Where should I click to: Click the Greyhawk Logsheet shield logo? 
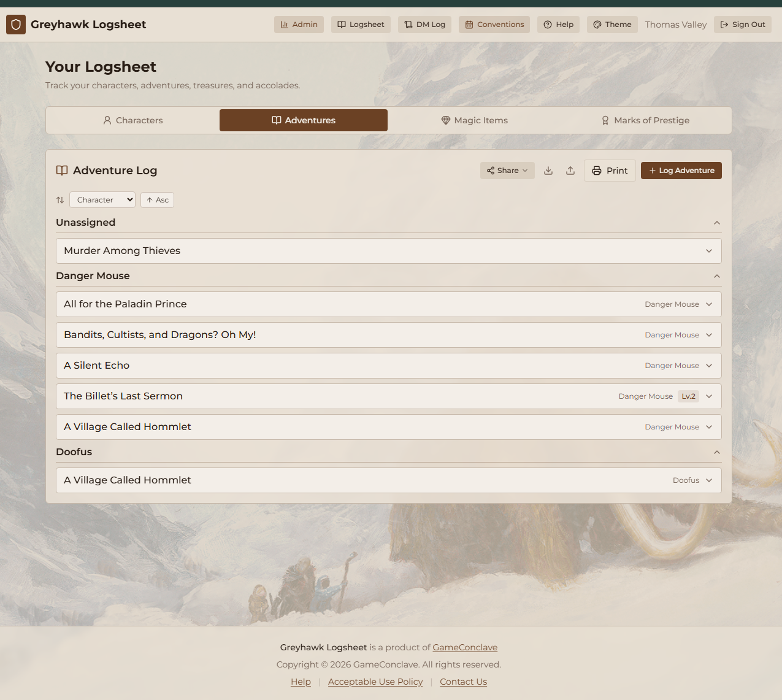pos(15,25)
